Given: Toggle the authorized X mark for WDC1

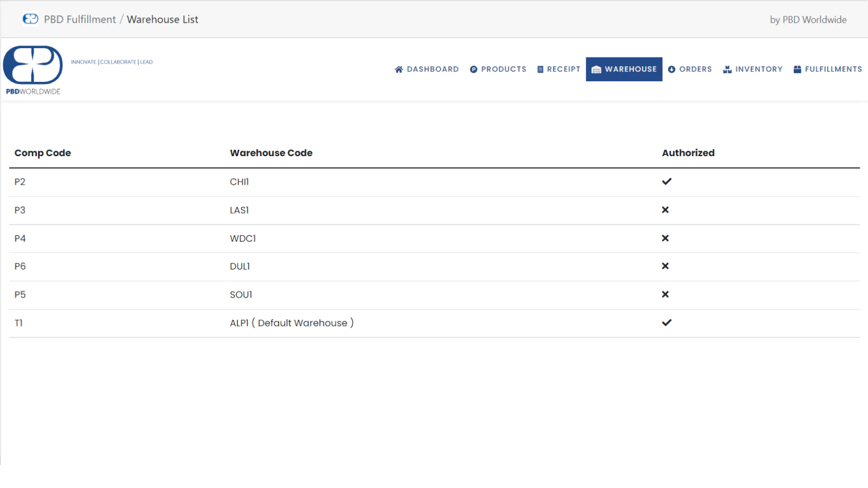Looking at the screenshot, I should coord(665,238).
